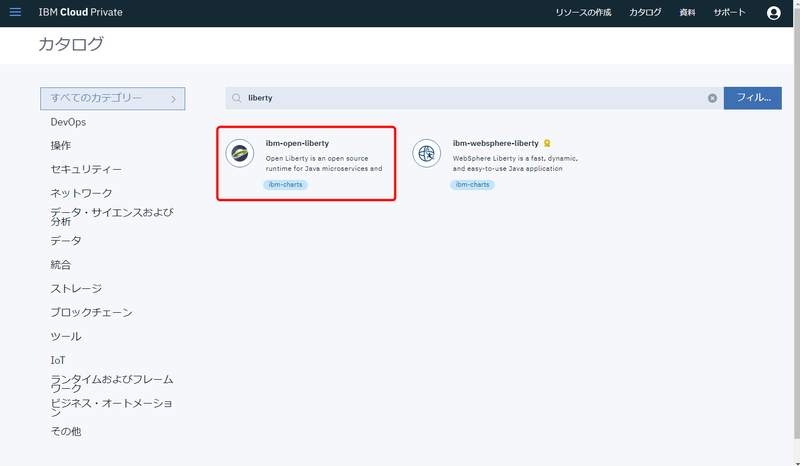Select the セキュリティー category
The width and height of the screenshot is (800, 466).
pyautogui.click(x=86, y=169)
